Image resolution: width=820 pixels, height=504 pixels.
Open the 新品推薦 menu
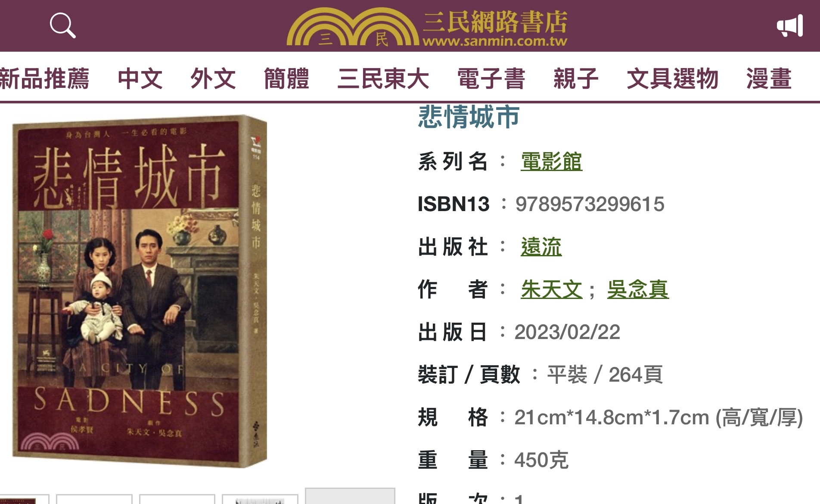coord(44,78)
